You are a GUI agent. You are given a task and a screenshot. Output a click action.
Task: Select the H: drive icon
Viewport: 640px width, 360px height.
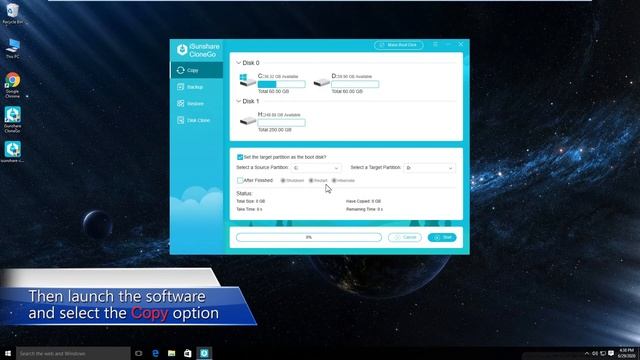[x=247, y=120]
